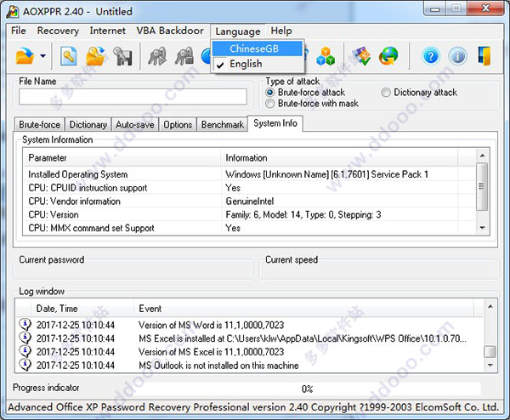Click the colored cubes toolbar icon
This screenshot has height=420, width=510.
326,56
